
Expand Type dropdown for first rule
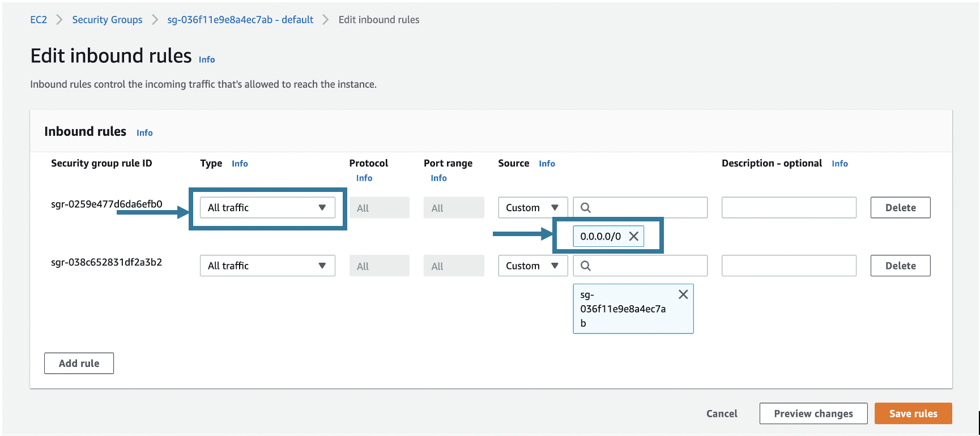pyautogui.click(x=267, y=208)
